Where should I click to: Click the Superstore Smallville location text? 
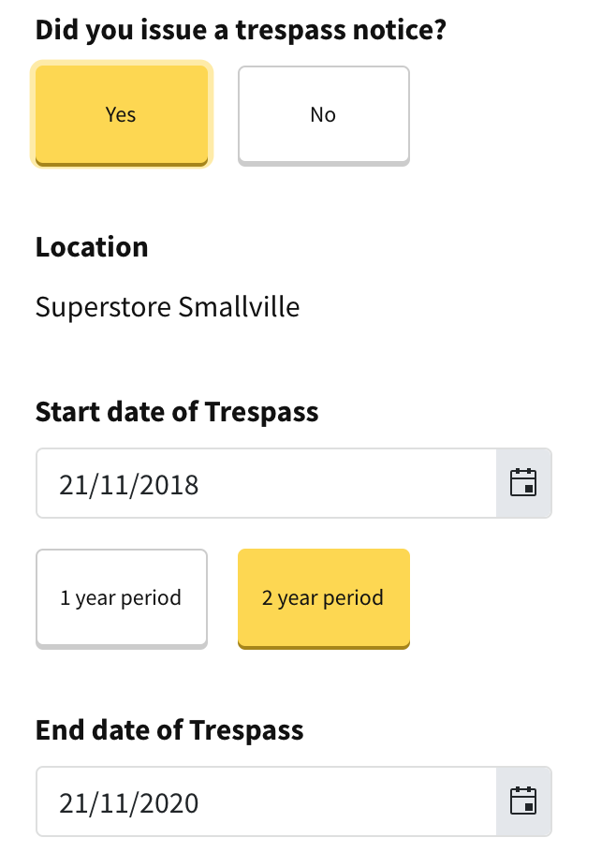168,307
